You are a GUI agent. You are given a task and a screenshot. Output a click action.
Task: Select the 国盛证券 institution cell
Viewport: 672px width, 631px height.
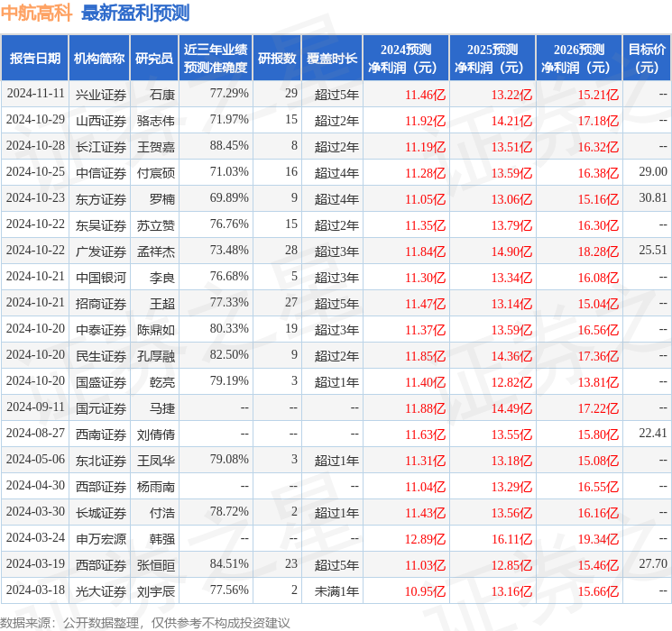coord(101,382)
